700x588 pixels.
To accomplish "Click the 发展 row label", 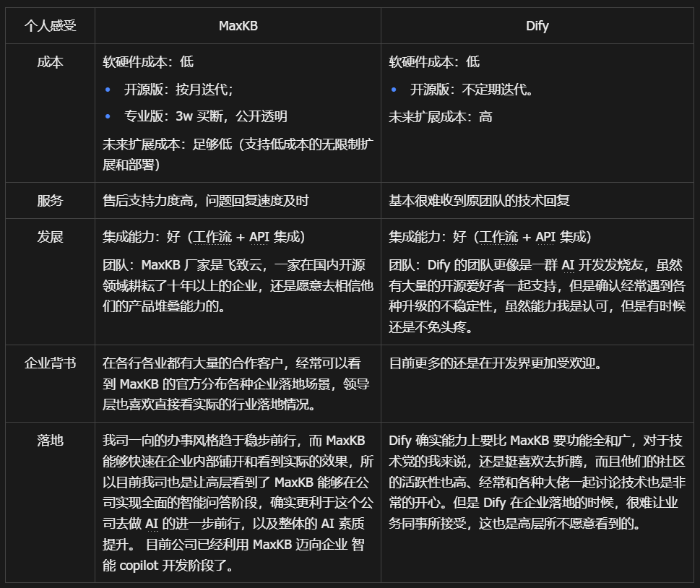I will tap(50, 237).
